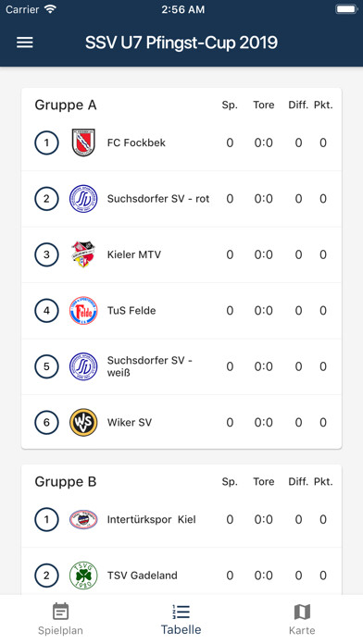Switch to the Spielplan tab
363x644 pixels.
60,619
